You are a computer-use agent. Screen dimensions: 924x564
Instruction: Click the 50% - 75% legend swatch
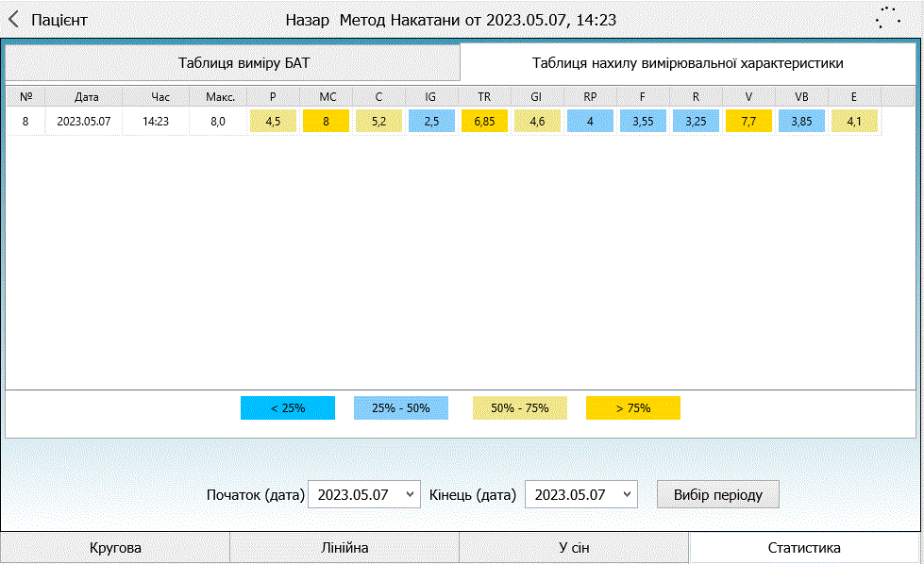pos(520,408)
